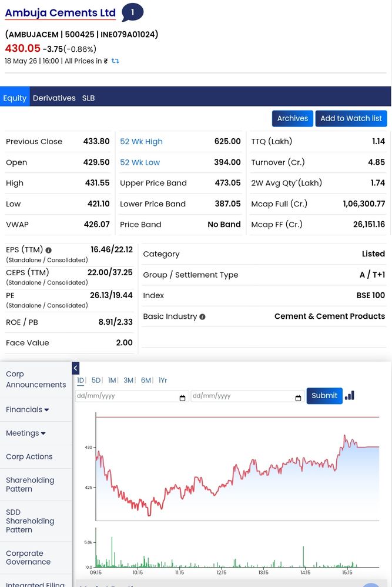Click the Submit button
The height and width of the screenshot is (587, 392).
click(x=324, y=396)
